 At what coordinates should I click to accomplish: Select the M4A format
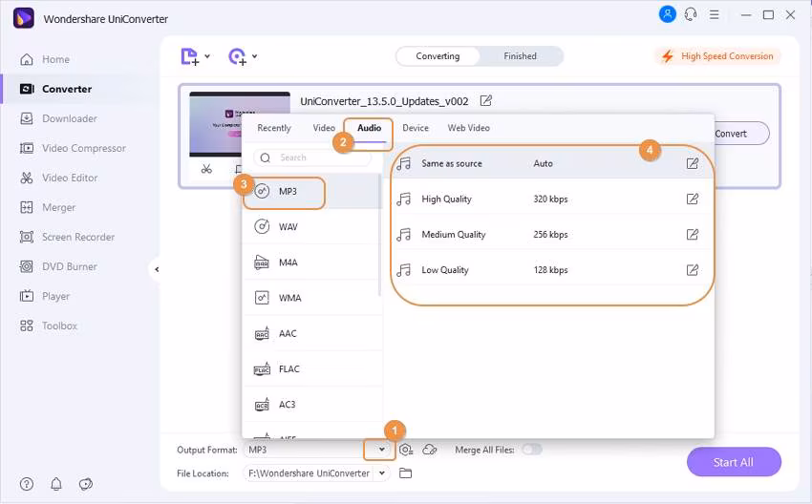(x=312, y=262)
